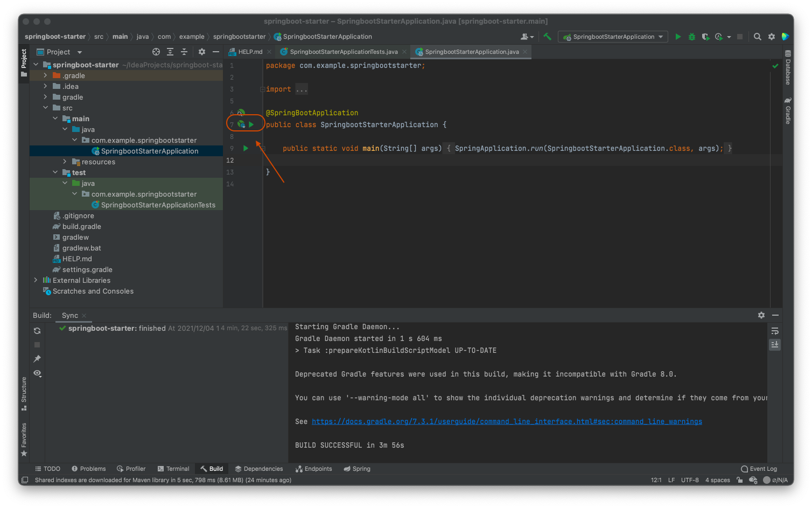Toggle the Structure tool window stripe
Screen dimensions: 812x508
(24, 394)
